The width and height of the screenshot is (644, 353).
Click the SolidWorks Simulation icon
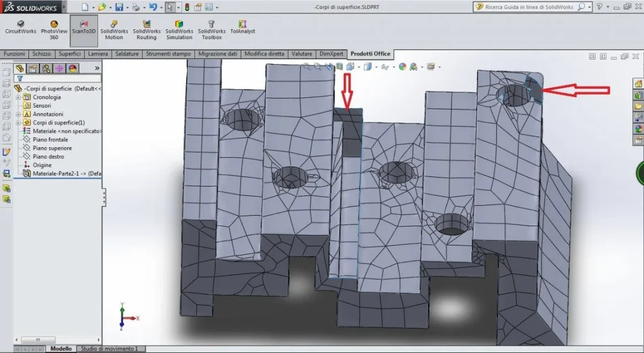179,28
